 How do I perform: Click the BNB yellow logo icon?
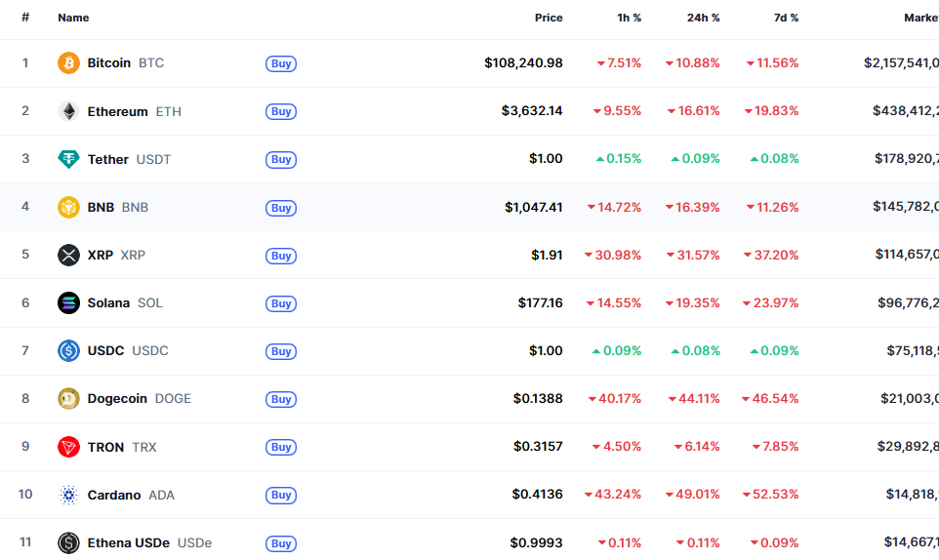68,207
